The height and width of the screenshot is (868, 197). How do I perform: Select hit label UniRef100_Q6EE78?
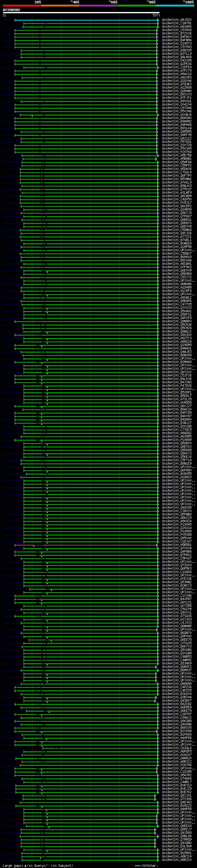pyautogui.click(x=177, y=640)
